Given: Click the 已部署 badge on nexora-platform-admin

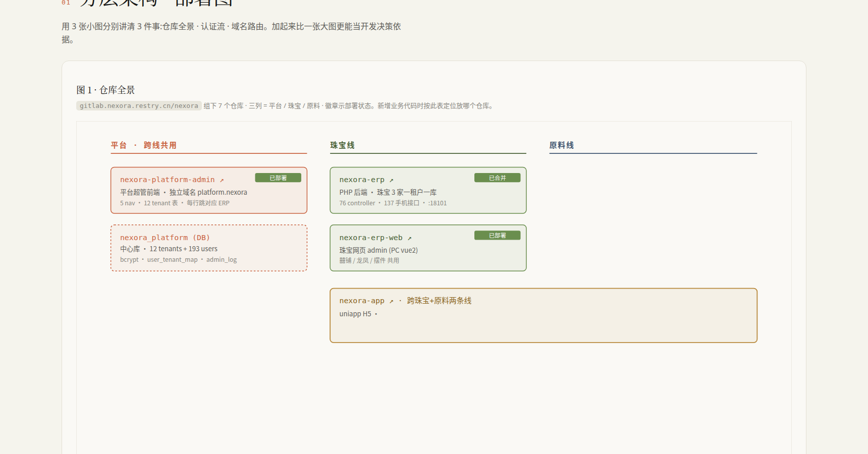Looking at the screenshot, I should click(x=278, y=178).
